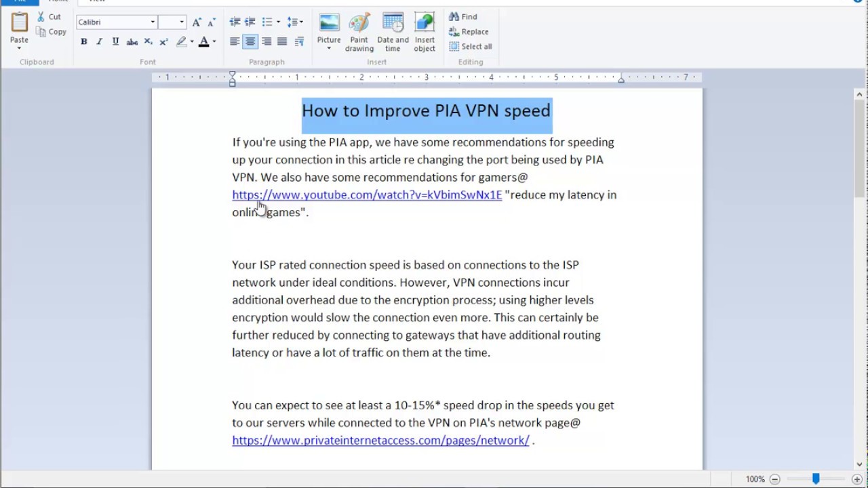Expand highlight color choices arrow
The width and height of the screenshot is (868, 488).
pos(192,42)
